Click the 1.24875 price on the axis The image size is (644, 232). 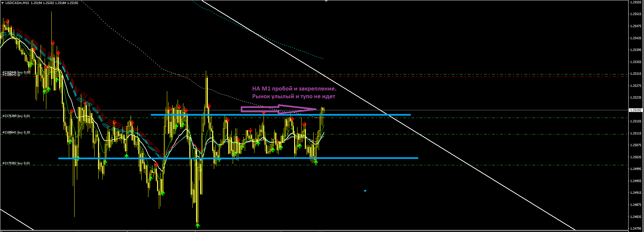(636, 205)
